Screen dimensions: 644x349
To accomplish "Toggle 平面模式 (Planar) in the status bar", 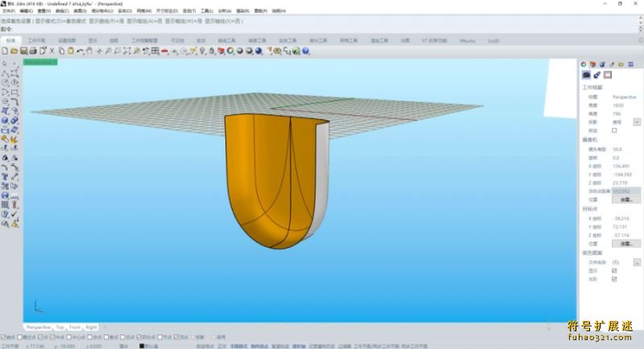I will coord(238,346).
